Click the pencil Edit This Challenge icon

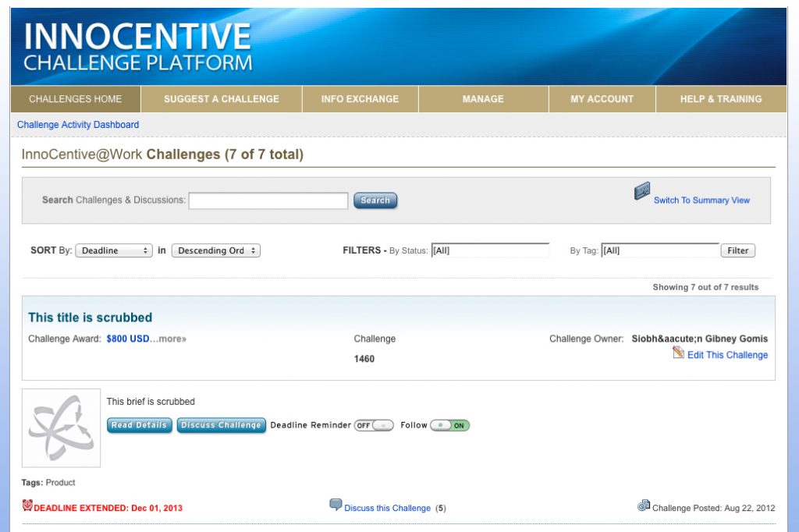click(678, 353)
